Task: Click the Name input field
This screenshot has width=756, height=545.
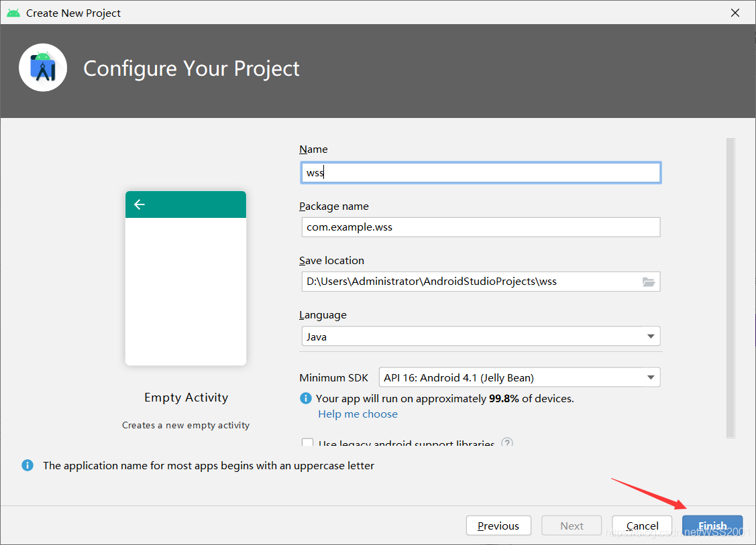Action: click(x=481, y=172)
